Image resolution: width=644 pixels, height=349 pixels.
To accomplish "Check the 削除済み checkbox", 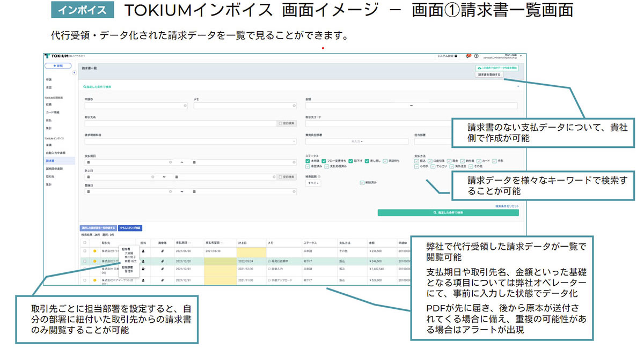I will [362, 183].
